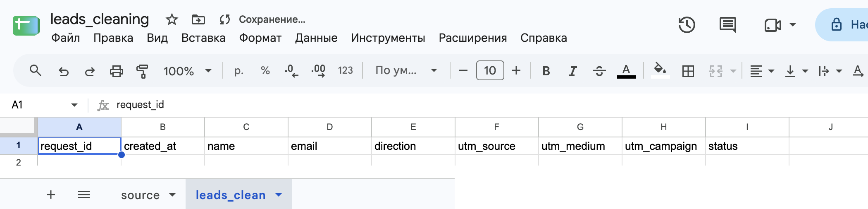This screenshot has width=868, height=209.
Task: Open the all sheets list icon
Action: point(84,195)
